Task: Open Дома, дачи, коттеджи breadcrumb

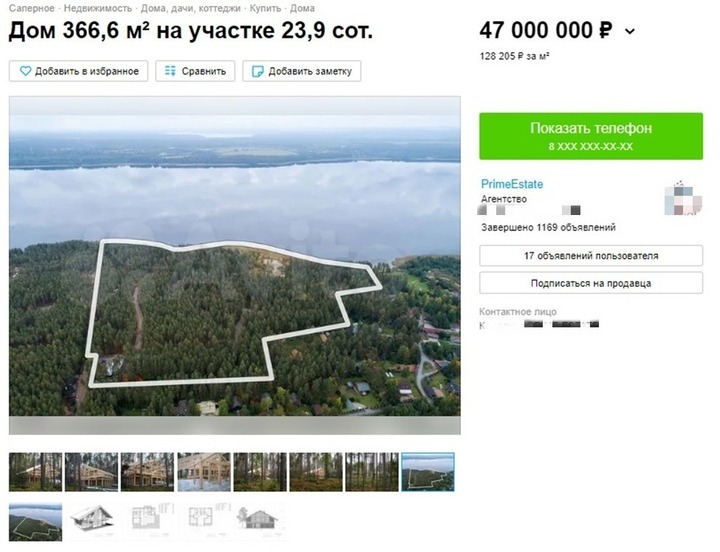Action: [x=191, y=8]
